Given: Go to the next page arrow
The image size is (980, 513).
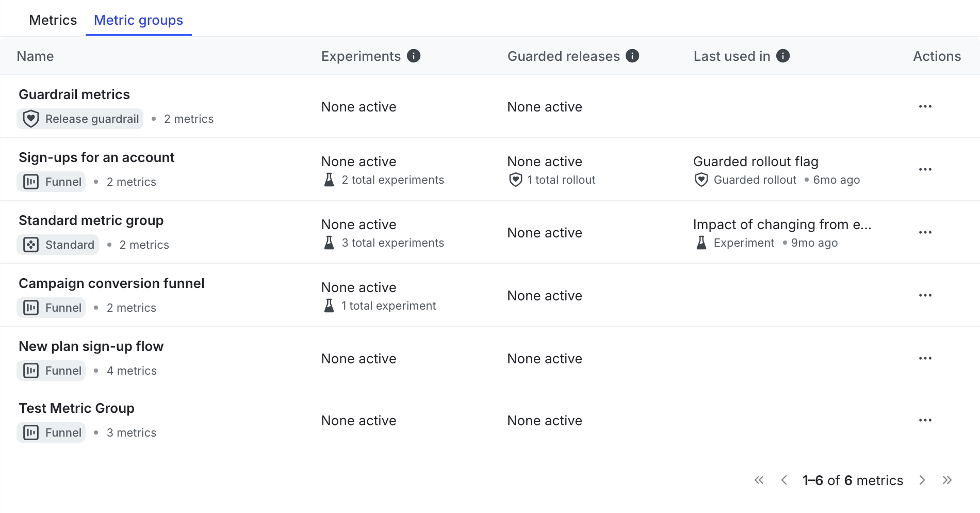Looking at the screenshot, I should point(922,480).
